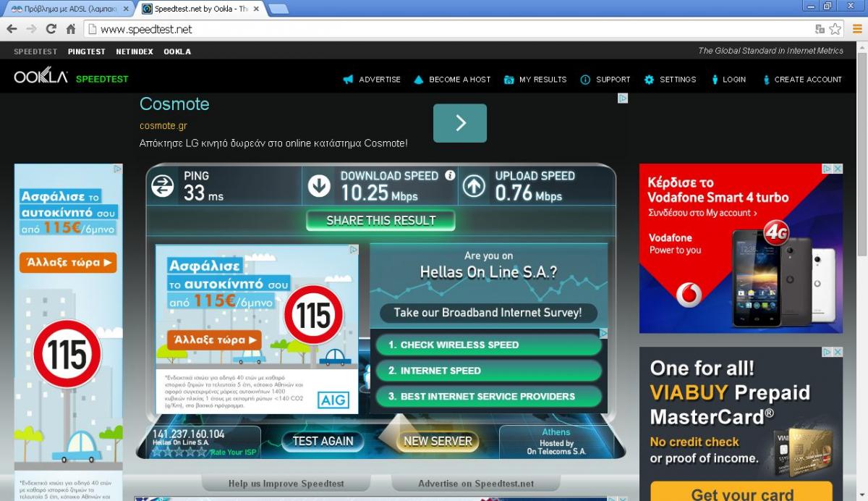Viewport: 868px width, 501px height.
Task: Close the VIABUY ad with its X
Action: pyautogui.click(x=838, y=352)
